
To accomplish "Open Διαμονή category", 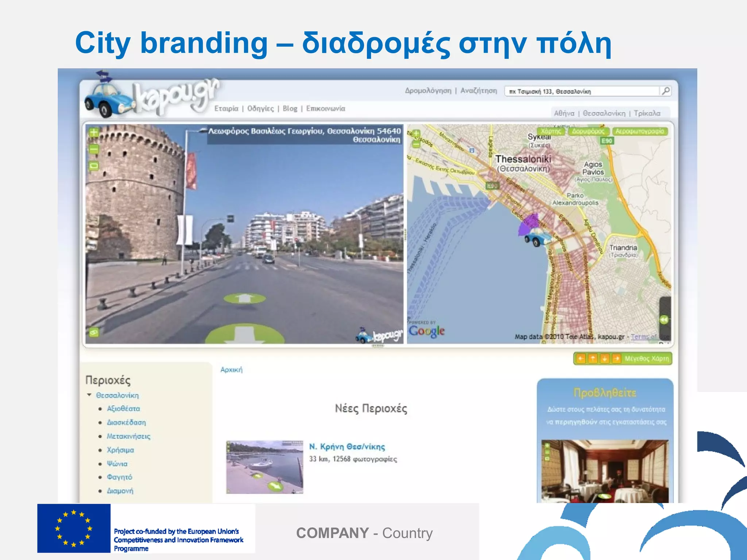I will (120, 491).
